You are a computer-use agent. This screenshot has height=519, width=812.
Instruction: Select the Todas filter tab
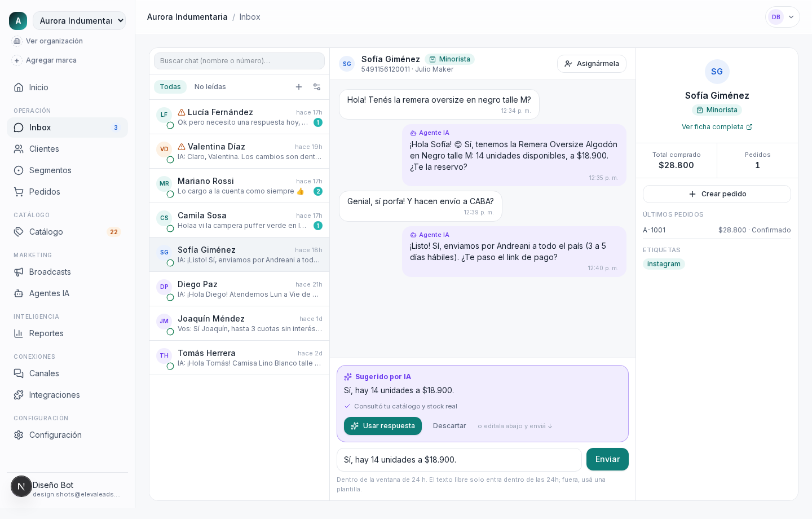click(170, 87)
